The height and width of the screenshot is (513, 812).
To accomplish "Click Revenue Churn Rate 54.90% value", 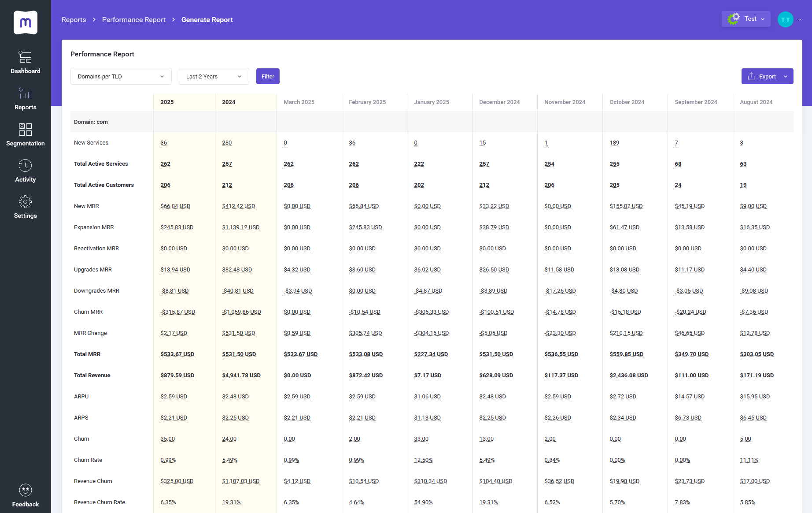I will coord(423,502).
